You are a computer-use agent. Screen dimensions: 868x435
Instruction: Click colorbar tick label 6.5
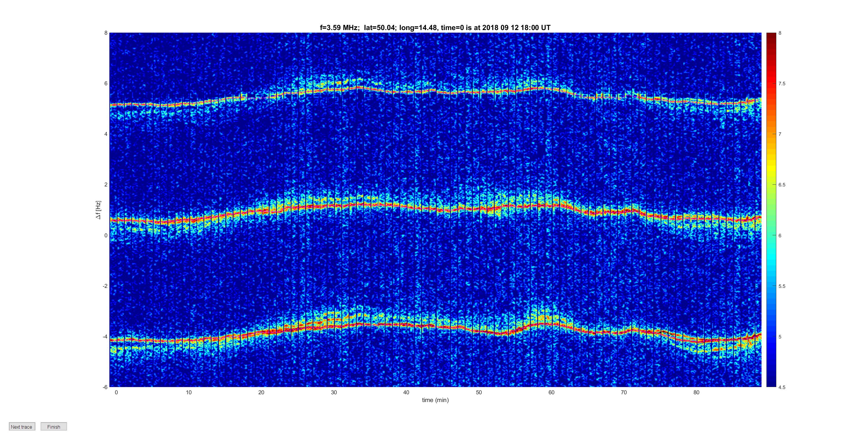782,185
